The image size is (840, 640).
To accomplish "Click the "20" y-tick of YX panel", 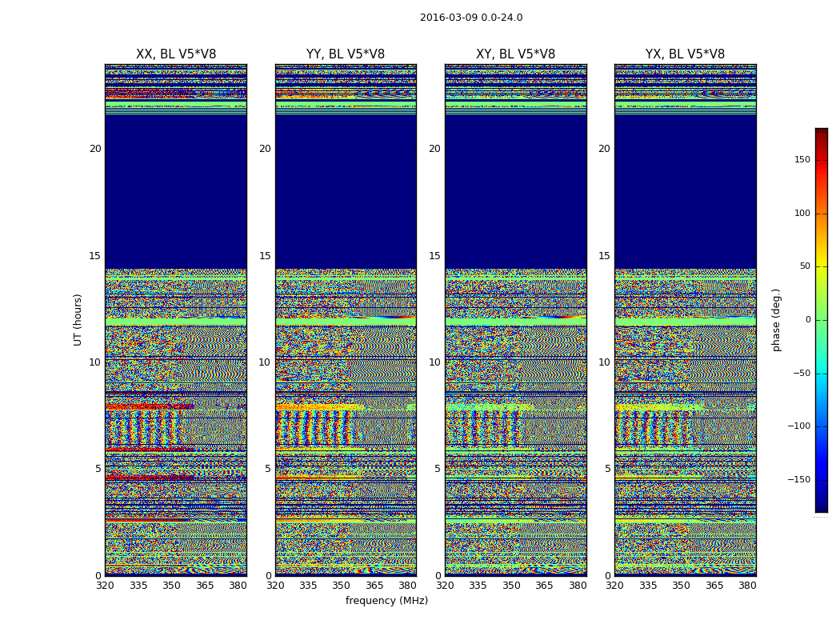I will (x=604, y=149).
